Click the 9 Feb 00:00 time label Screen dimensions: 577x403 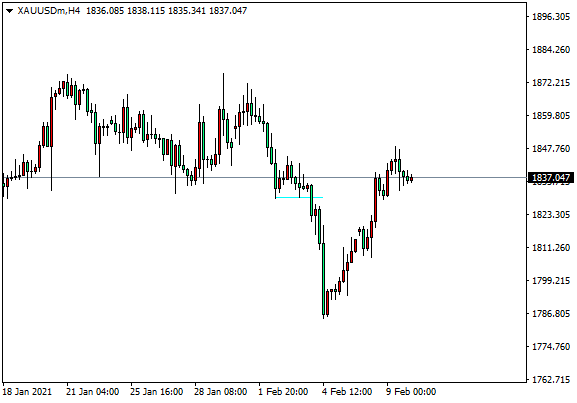coord(411,392)
